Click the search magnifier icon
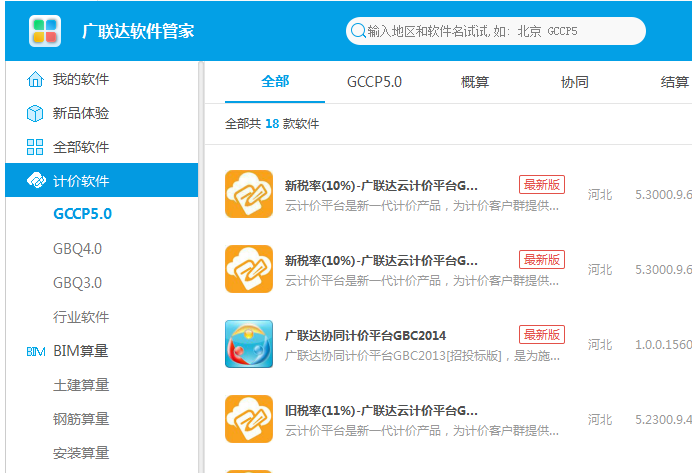This screenshot has height=473, width=692. [x=358, y=31]
